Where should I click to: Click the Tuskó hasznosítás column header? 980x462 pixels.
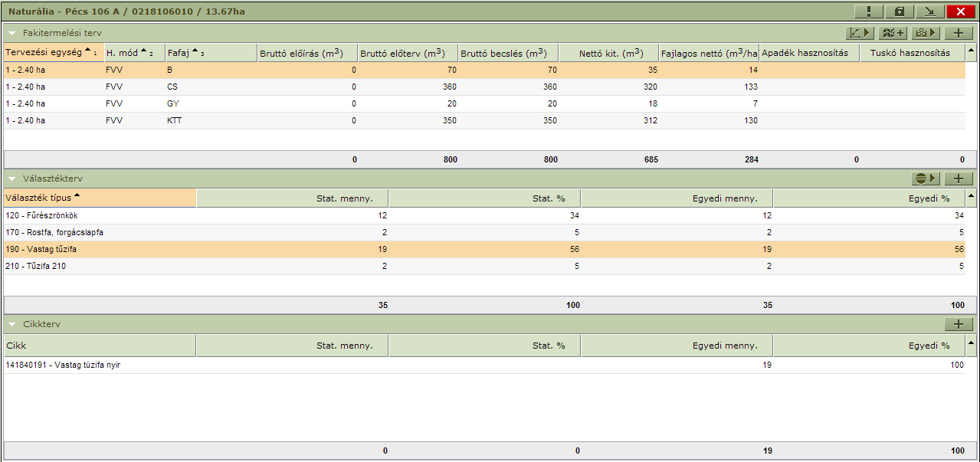click(913, 52)
